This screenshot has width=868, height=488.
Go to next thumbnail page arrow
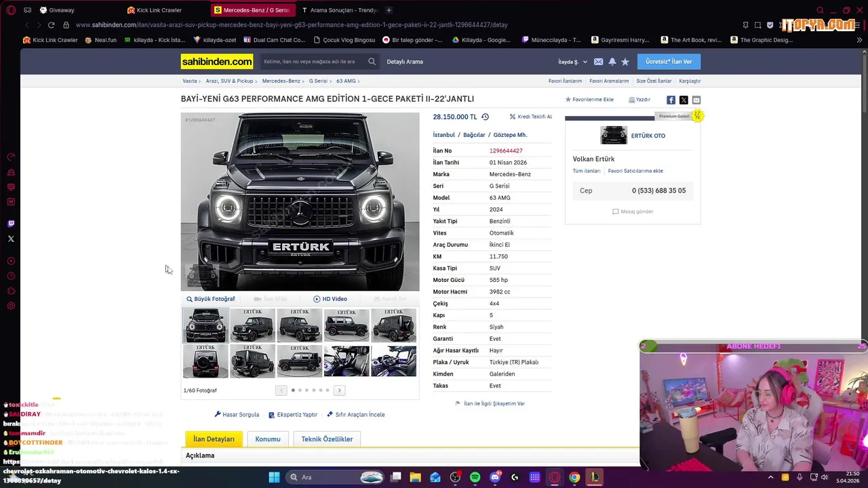pos(339,390)
